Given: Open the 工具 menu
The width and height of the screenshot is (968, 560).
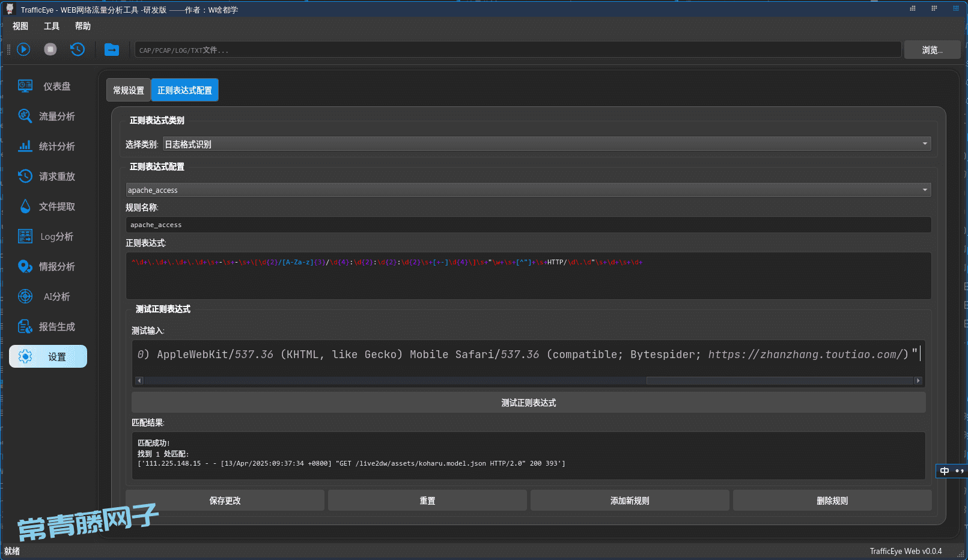Looking at the screenshot, I should (52, 26).
